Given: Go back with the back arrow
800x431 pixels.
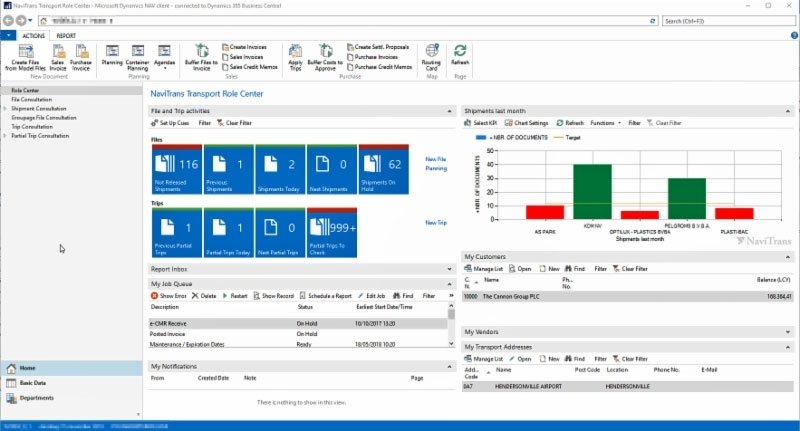Looking at the screenshot, I should click(x=8, y=21).
